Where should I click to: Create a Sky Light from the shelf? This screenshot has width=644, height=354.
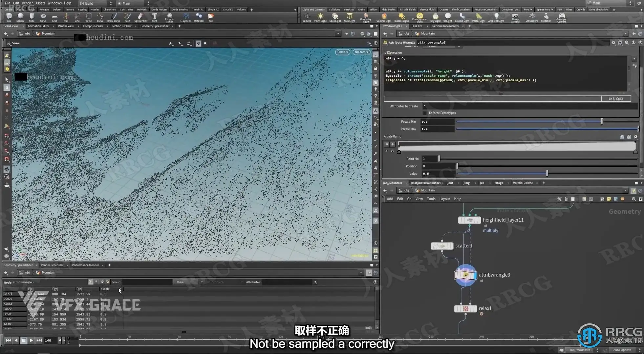pyautogui.click(x=435, y=17)
